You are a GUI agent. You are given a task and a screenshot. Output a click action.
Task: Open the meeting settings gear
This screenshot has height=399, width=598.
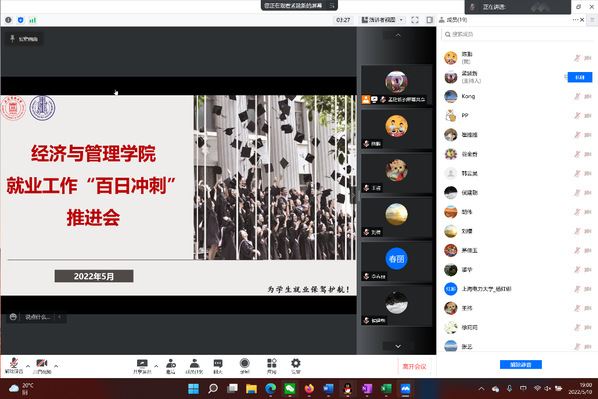point(296,366)
